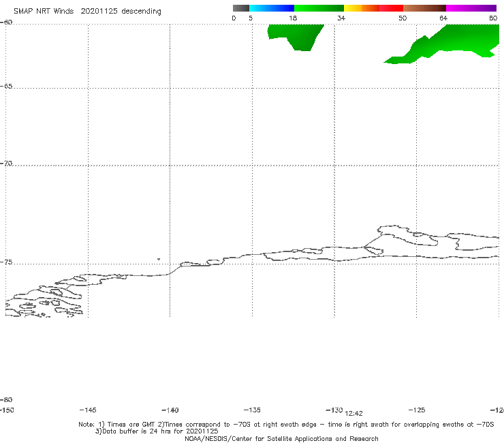
Task: Click the swath time label '12:42'
Action: point(353,414)
